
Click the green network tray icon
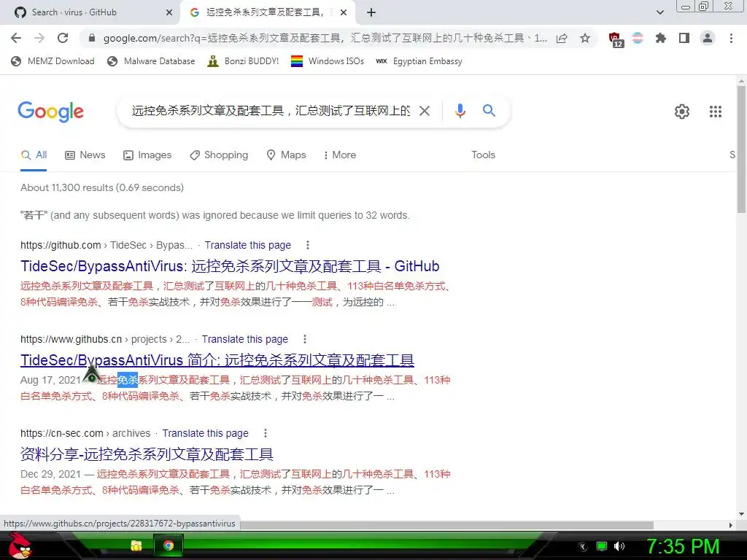(602, 546)
